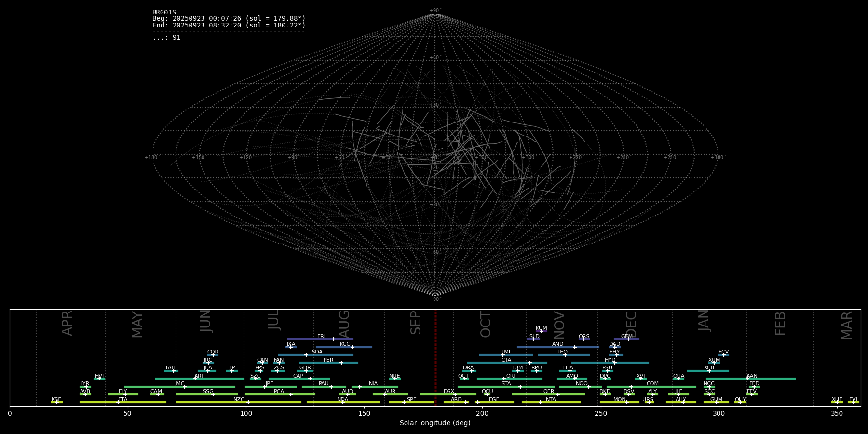Click the LYR shower peak marker

(x=86, y=387)
